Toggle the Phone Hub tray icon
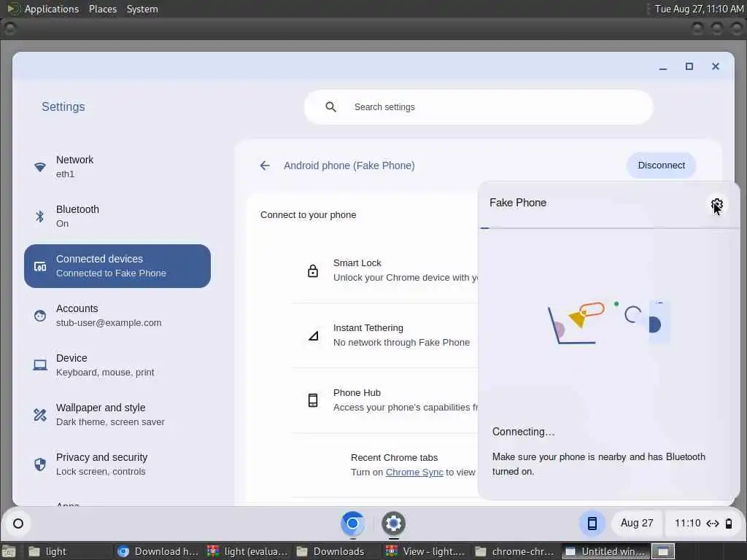This screenshot has width=747, height=560. [592, 524]
